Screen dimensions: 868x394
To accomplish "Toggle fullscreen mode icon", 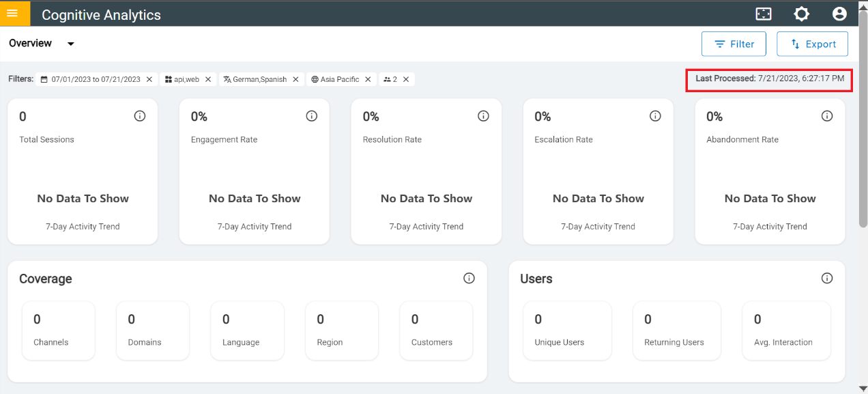I will coord(764,14).
